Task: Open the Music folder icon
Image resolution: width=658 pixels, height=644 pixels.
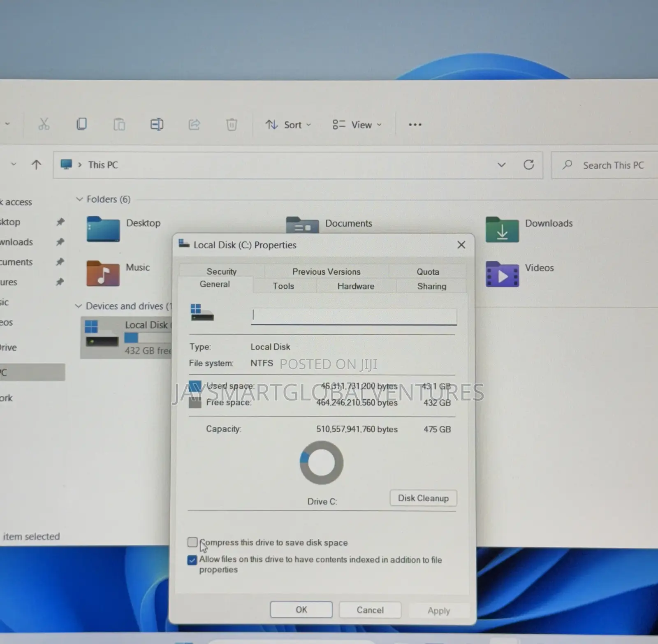Action: coord(103,273)
